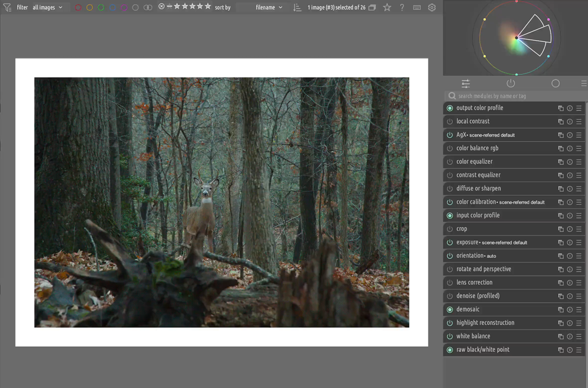Open the module groups presets hamburger menu
Screen dimensions: 588x388
(x=583, y=83)
